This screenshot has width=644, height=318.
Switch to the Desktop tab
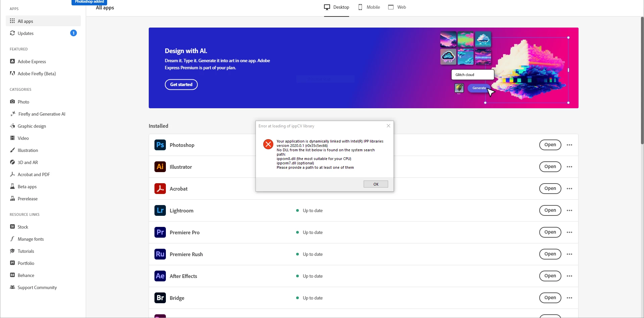[336, 7]
